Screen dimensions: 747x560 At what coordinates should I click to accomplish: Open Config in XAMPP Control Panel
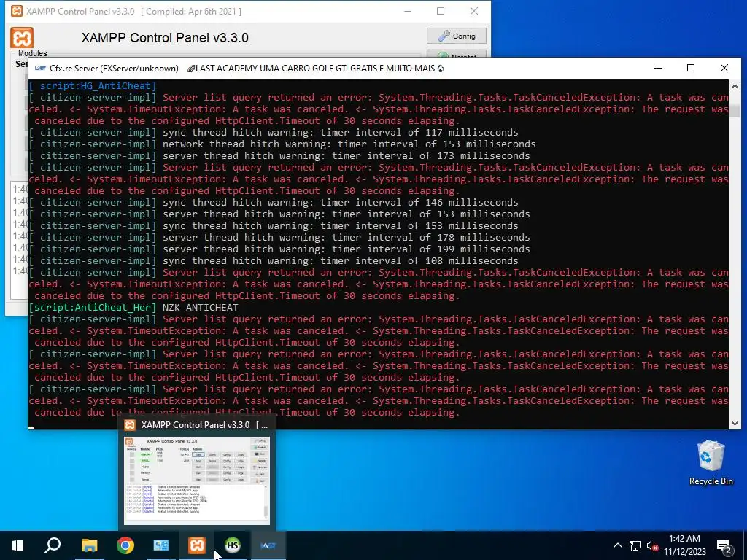click(x=457, y=36)
